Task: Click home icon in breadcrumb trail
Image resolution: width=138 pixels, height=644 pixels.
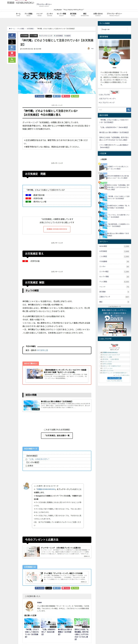Action: [x=10, y=29]
